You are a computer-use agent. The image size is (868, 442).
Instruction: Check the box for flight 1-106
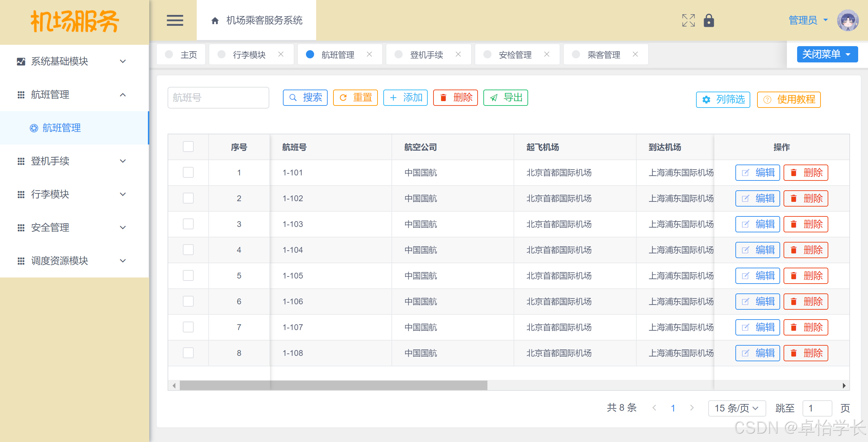click(x=188, y=302)
